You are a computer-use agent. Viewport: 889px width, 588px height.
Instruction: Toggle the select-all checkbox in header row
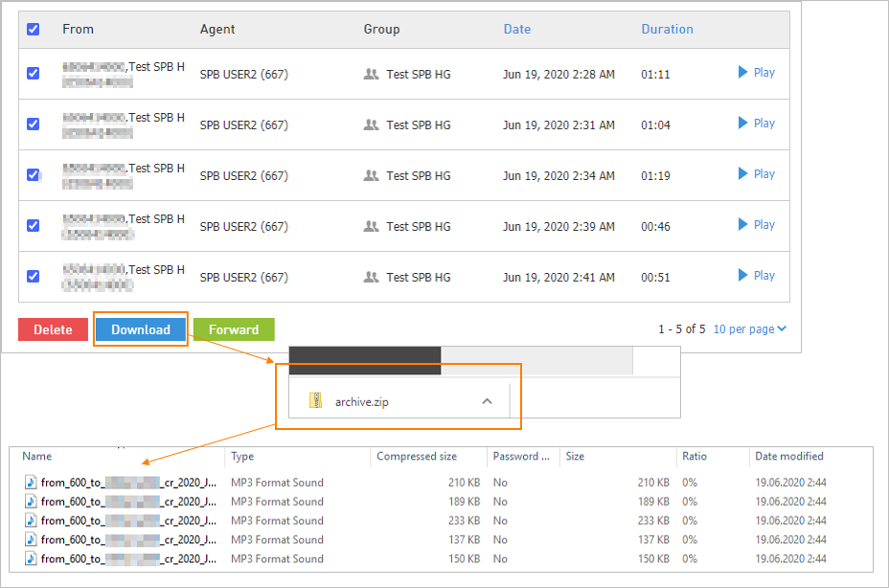tap(33, 29)
